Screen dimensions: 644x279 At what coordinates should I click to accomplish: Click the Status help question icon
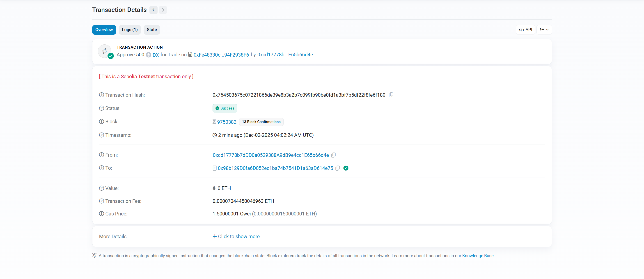(101, 108)
